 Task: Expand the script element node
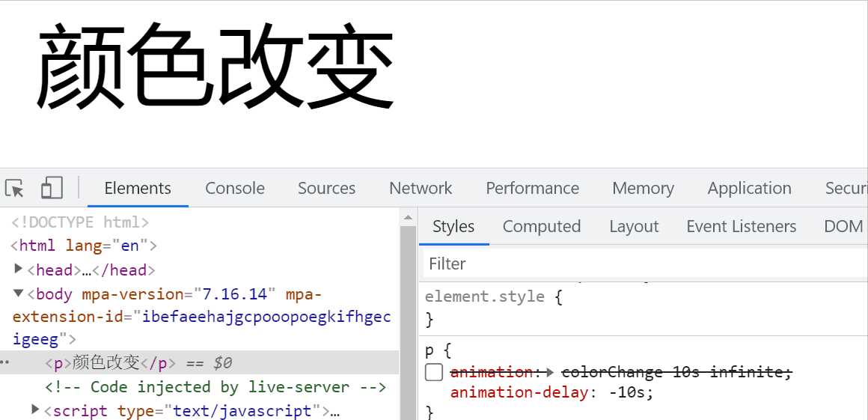click(35, 410)
